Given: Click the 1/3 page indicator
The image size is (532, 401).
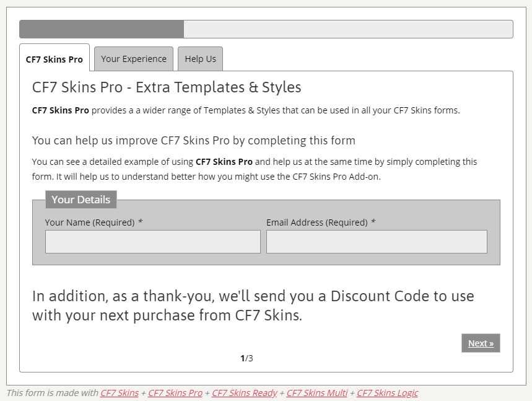Looking at the screenshot, I should point(246,358).
